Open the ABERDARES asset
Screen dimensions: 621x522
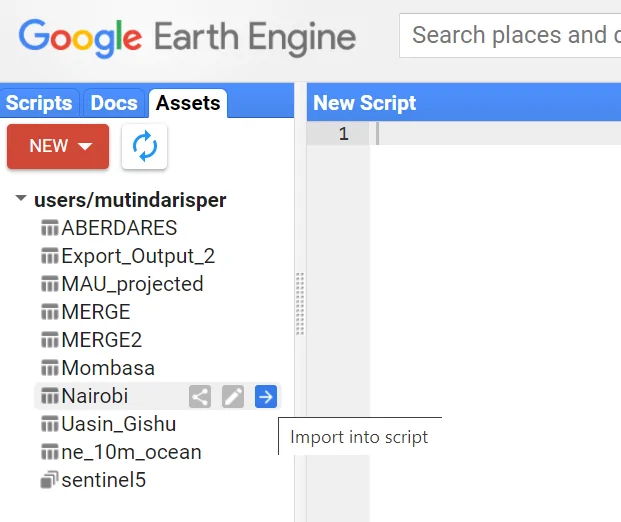[119, 228]
